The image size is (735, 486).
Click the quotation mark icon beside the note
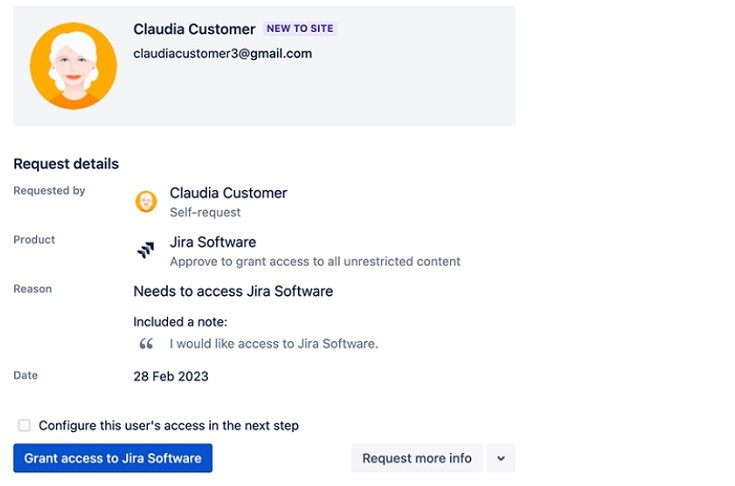coord(146,344)
